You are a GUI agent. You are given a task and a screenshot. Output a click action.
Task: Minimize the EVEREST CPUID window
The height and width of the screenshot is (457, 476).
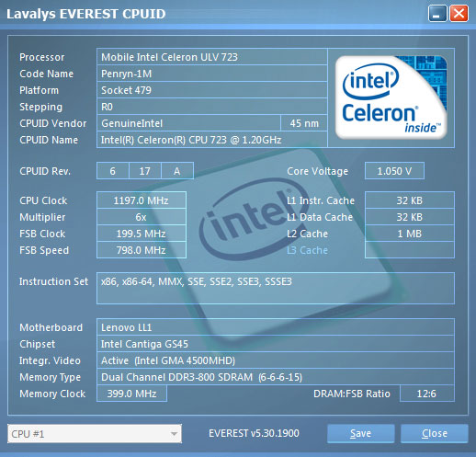coord(437,14)
